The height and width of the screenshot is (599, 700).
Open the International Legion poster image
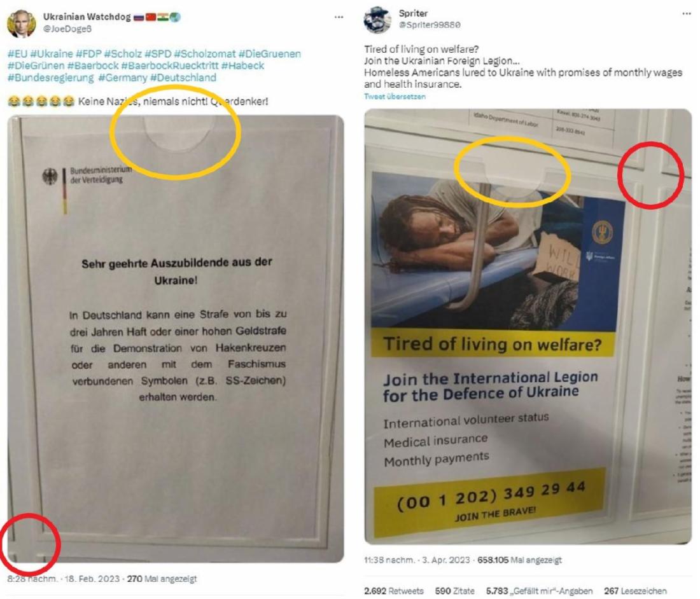(528, 326)
